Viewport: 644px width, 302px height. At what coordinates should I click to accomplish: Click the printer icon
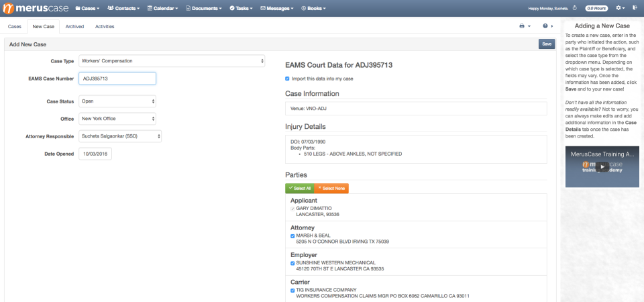(x=522, y=26)
